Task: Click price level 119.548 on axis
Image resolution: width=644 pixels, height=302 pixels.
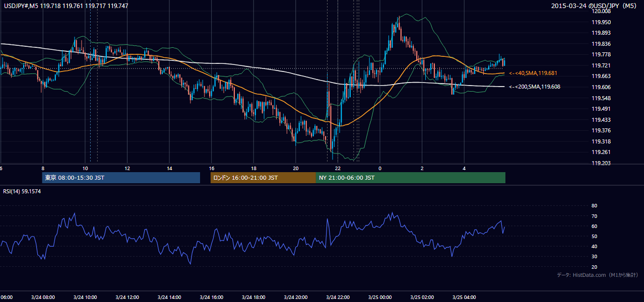Action: pyautogui.click(x=600, y=98)
